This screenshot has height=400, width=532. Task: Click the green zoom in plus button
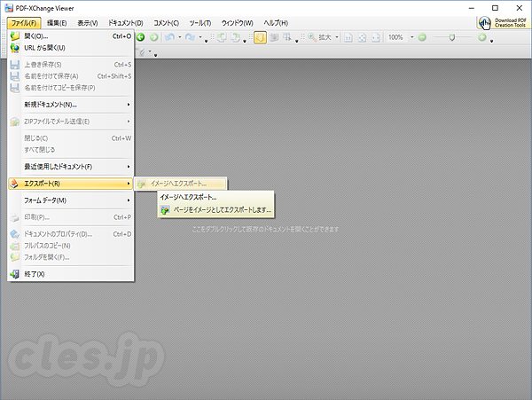(x=482, y=37)
